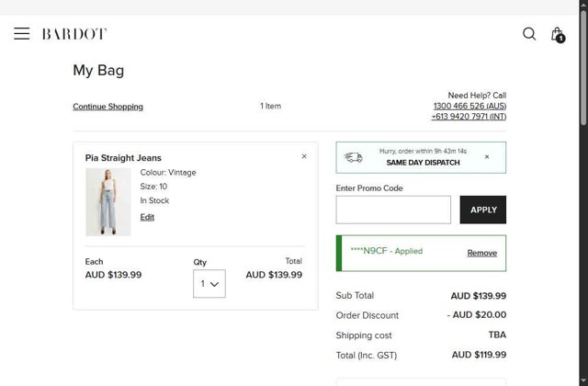Edit the Pia Straight Jeans item
Viewport: 588px width, 386px height.
tap(147, 217)
